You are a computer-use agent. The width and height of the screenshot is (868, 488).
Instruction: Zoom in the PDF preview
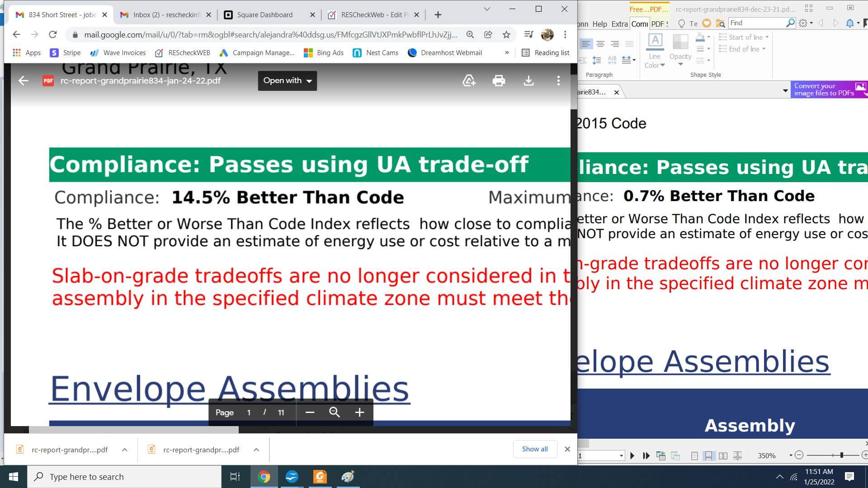[x=359, y=413]
